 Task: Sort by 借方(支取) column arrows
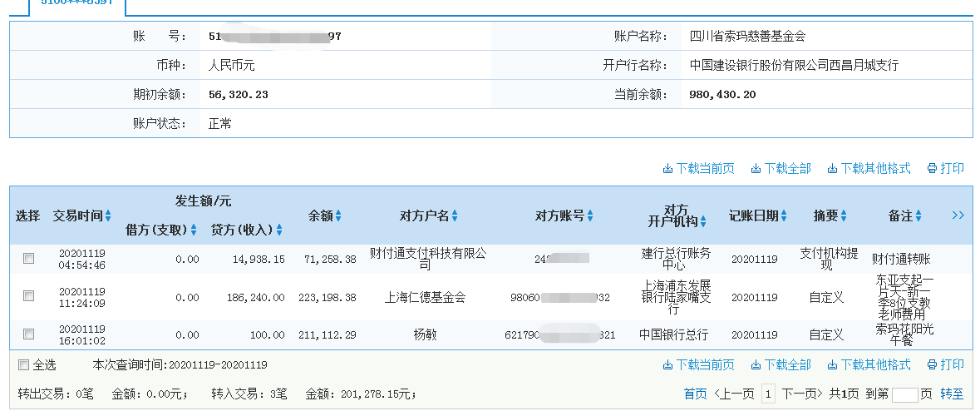pos(194,230)
